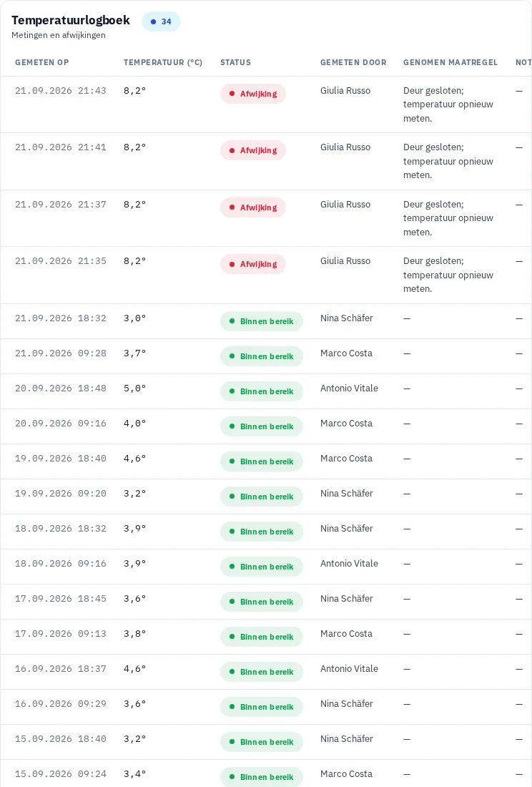Select Giulia Russo on the 21:43 row

345,91
